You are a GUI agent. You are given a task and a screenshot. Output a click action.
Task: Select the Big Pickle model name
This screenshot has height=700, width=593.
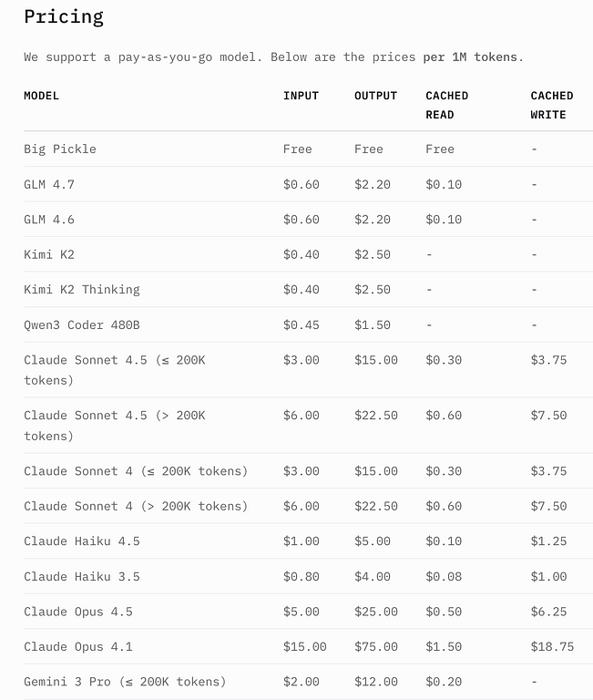point(60,149)
